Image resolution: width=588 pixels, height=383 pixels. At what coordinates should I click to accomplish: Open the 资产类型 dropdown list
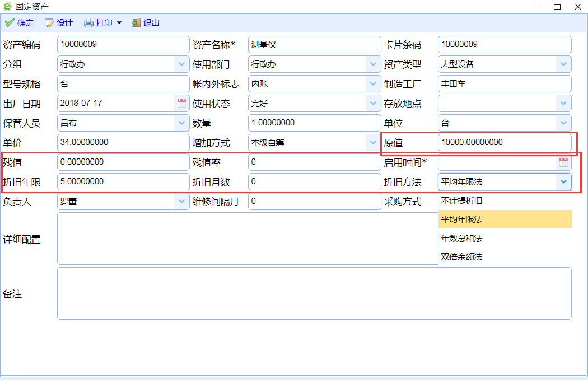(563, 64)
